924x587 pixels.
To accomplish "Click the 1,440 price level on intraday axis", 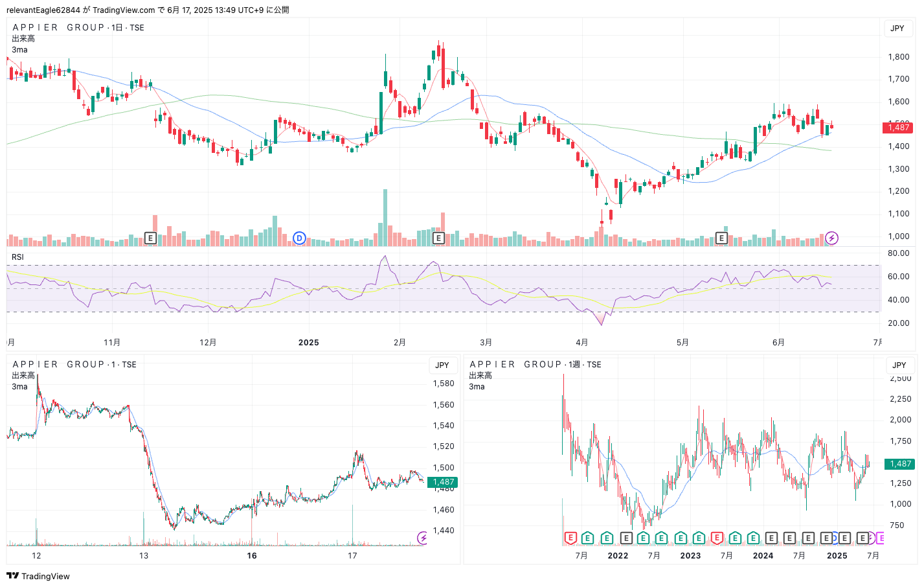I will pyautogui.click(x=444, y=530).
